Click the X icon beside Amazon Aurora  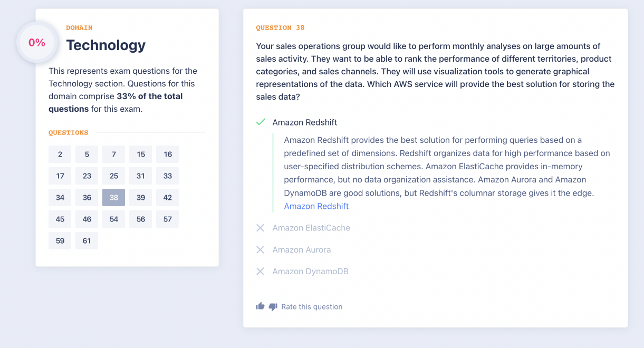[x=260, y=249]
